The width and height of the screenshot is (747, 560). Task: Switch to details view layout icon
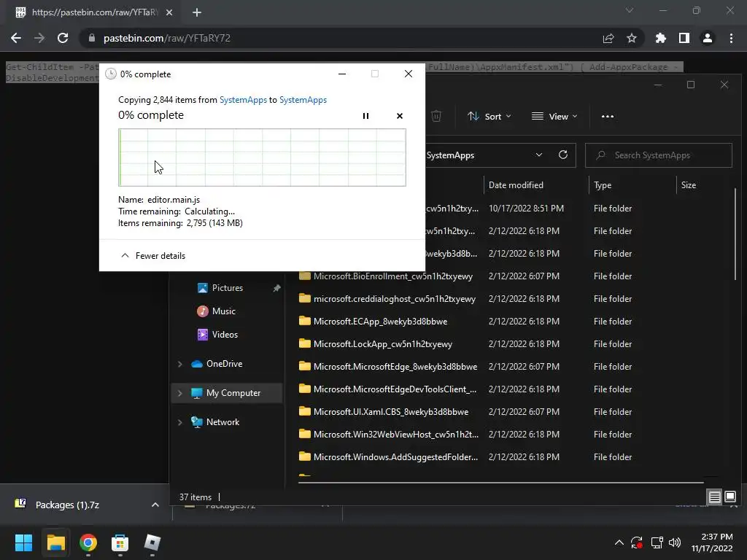715,497
